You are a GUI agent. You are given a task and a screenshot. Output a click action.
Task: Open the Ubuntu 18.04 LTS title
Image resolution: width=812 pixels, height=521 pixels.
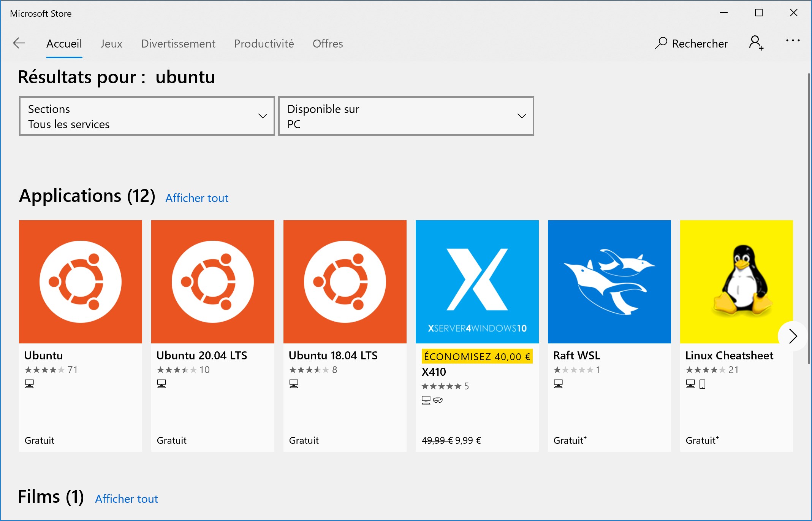coord(333,356)
